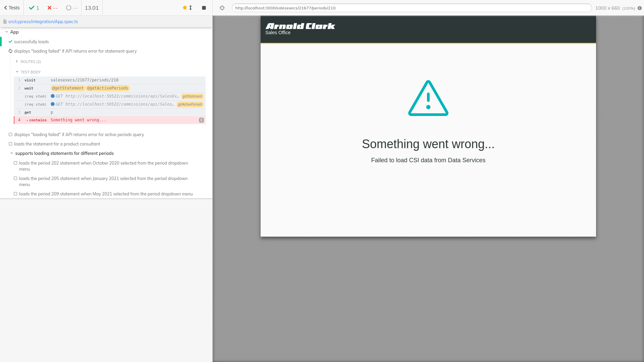Select product consultant statement test
This screenshot has width=644, height=362.
coord(57,144)
